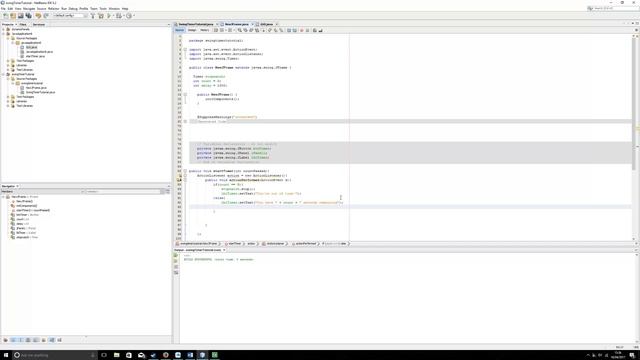This screenshot has height=360, width=640.
Task: Click the Re-run icon in Output panel
Action: (176, 255)
